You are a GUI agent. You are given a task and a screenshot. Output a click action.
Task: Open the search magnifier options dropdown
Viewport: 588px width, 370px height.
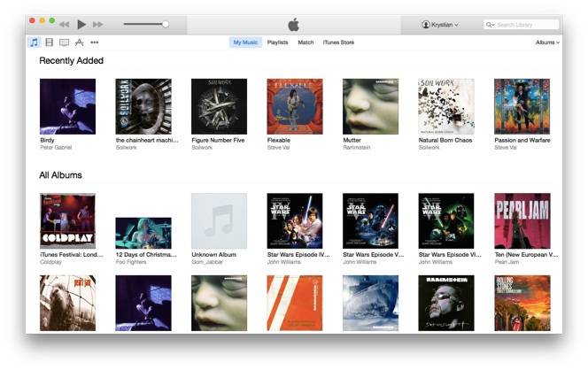490,25
